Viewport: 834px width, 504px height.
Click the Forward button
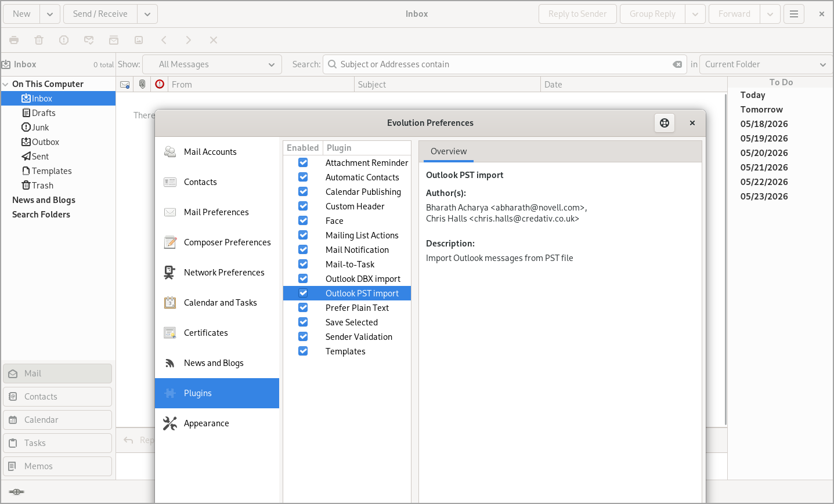click(735, 14)
